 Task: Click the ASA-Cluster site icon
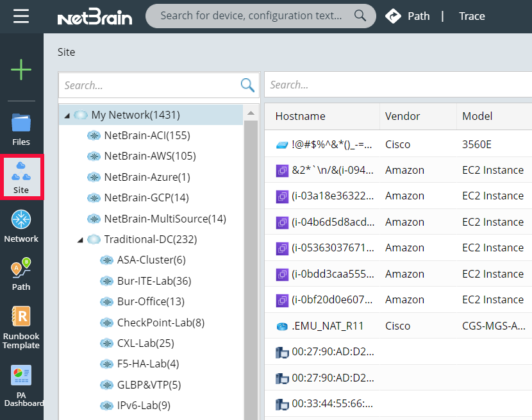click(x=106, y=260)
